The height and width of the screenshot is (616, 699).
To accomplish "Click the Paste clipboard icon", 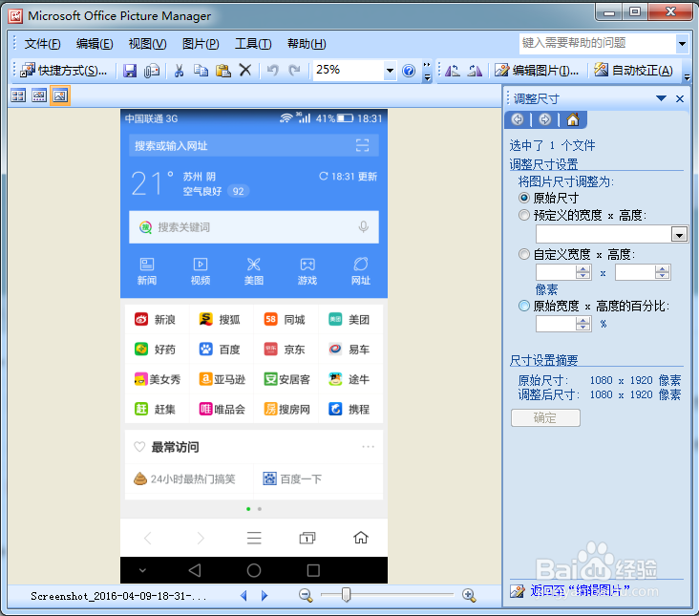I will [222, 71].
